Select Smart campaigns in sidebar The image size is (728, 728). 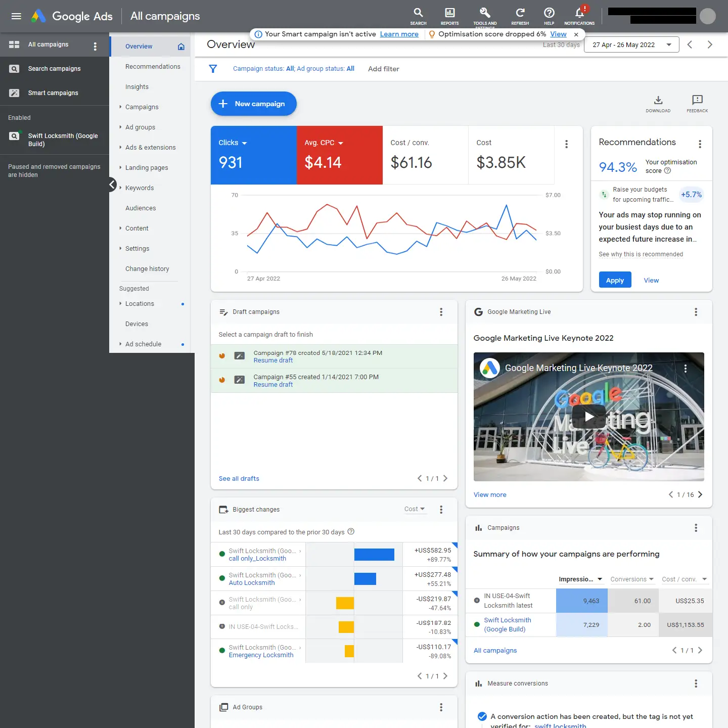tap(55, 93)
